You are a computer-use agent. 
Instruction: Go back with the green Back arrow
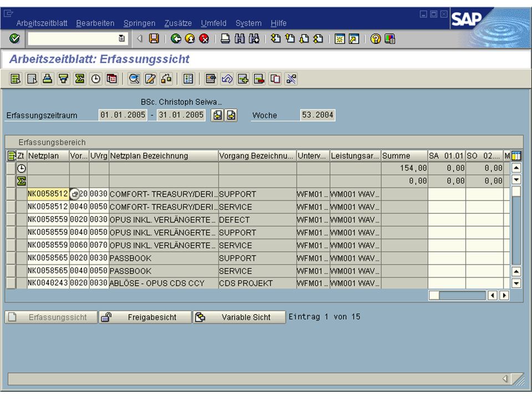click(176, 39)
